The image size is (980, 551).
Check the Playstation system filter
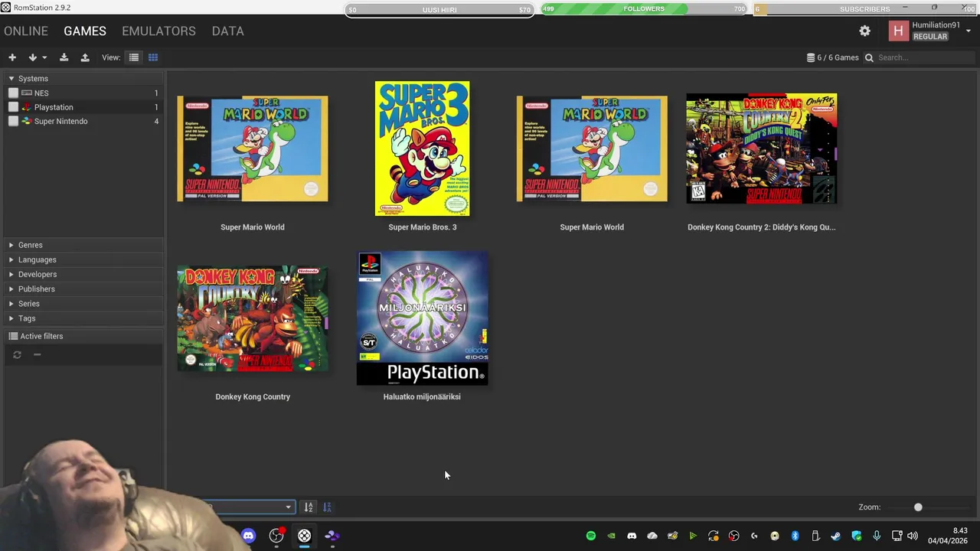pos(13,107)
